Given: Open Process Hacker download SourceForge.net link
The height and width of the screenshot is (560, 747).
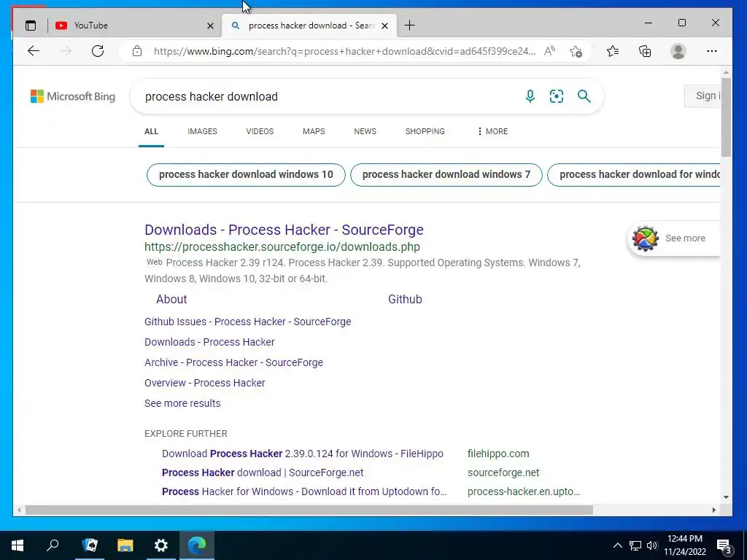Looking at the screenshot, I should [263, 472].
